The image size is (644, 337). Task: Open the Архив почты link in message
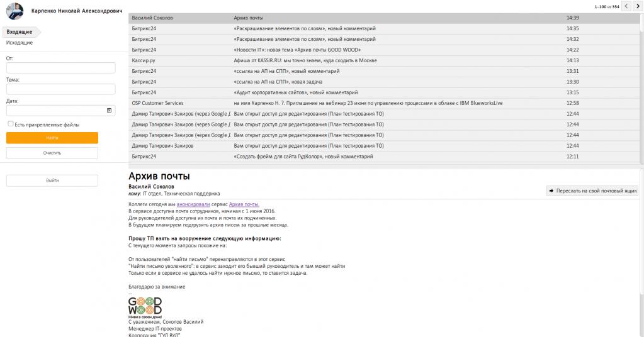[x=244, y=204]
